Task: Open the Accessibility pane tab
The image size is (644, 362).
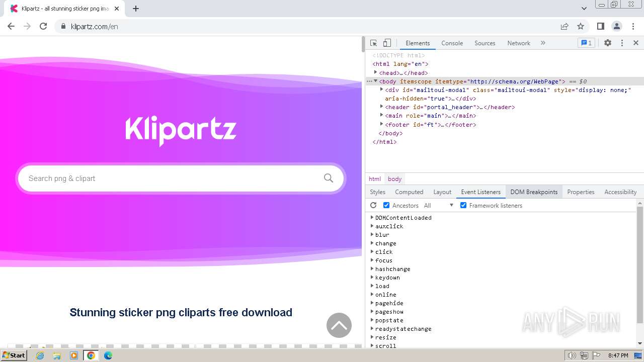Action: point(620,192)
